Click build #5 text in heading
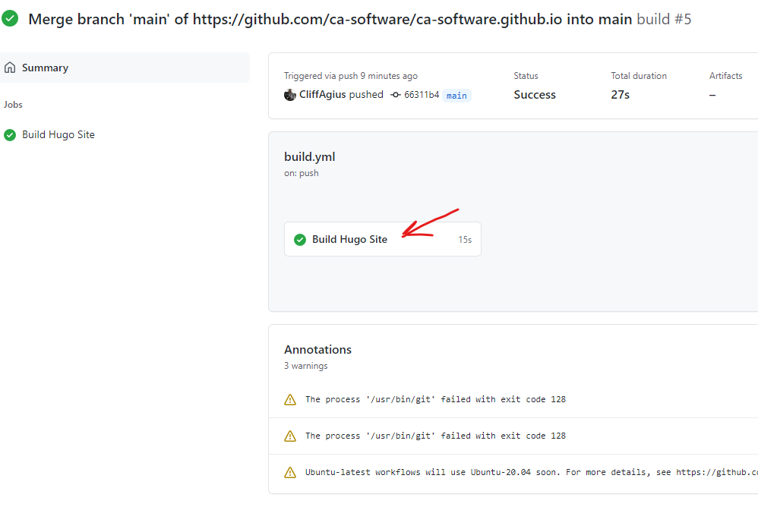Screen dimensions: 758x532 pyautogui.click(x=664, y=19)
